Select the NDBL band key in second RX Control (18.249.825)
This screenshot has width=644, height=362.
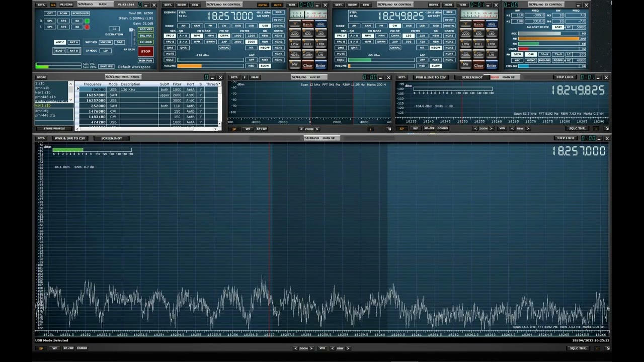click(x=465, y=54)
